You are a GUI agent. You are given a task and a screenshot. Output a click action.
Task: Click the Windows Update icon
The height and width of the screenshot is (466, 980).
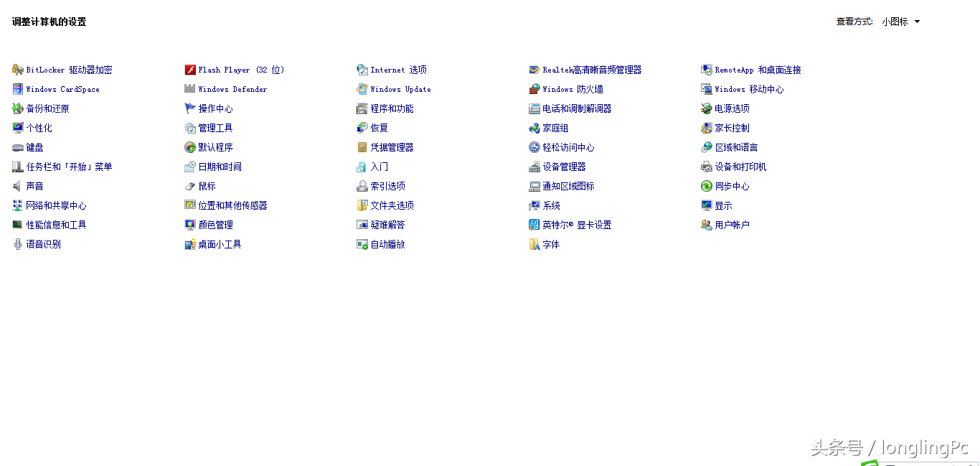[362, 89]
